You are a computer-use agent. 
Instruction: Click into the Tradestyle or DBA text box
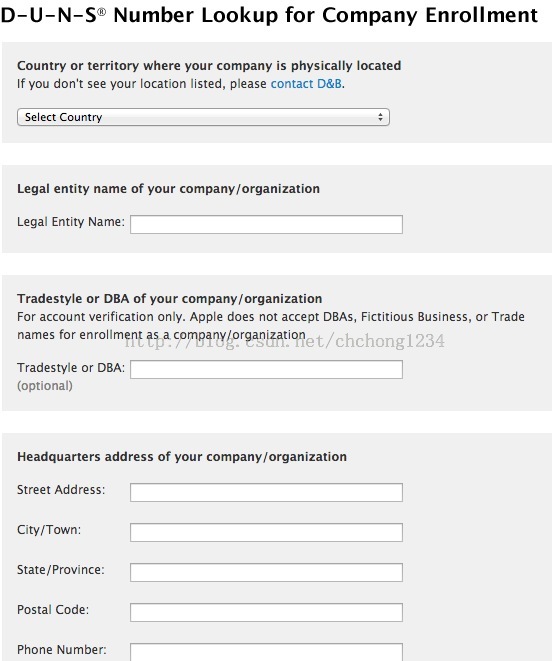tap(266, 369)
